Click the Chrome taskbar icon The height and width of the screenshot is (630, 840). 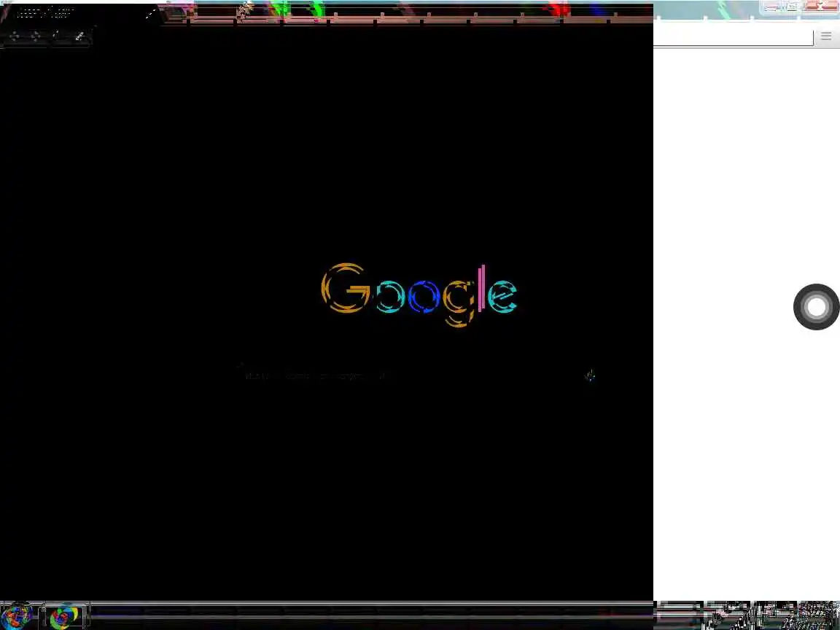click(x=64, y=616)
